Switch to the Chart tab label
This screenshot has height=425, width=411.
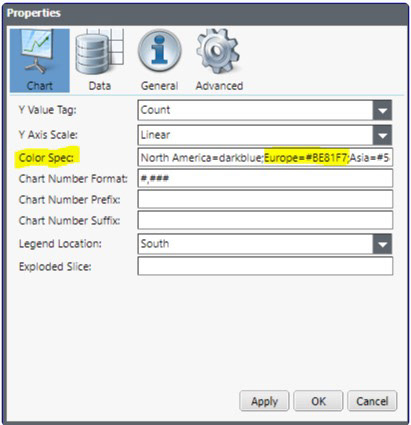(x=39, y=86)
